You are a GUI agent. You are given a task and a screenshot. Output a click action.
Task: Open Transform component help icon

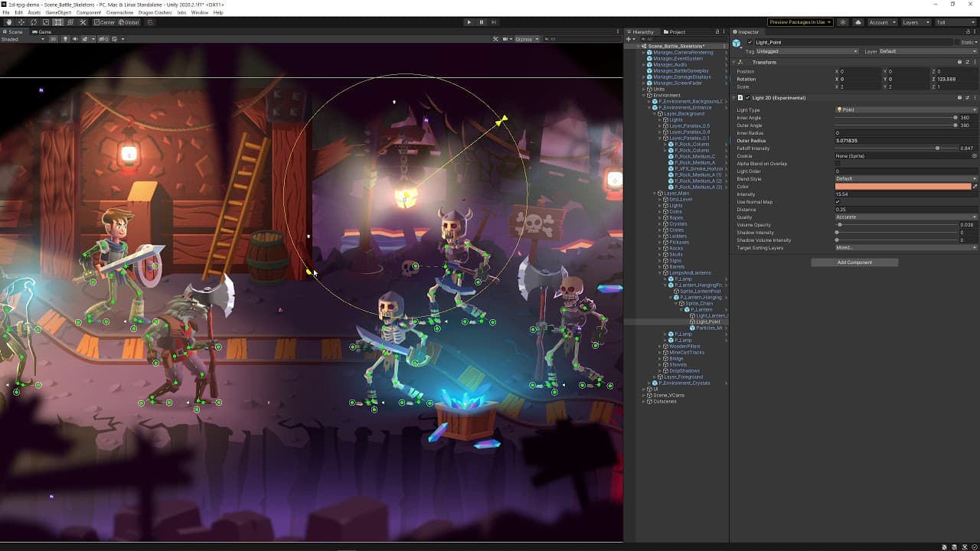click(960, 62)
